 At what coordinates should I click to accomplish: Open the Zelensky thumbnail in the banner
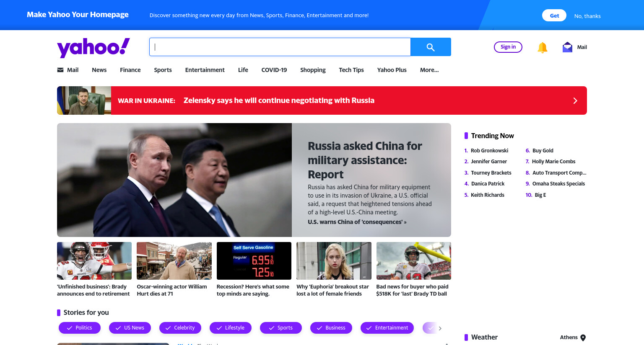84,100
